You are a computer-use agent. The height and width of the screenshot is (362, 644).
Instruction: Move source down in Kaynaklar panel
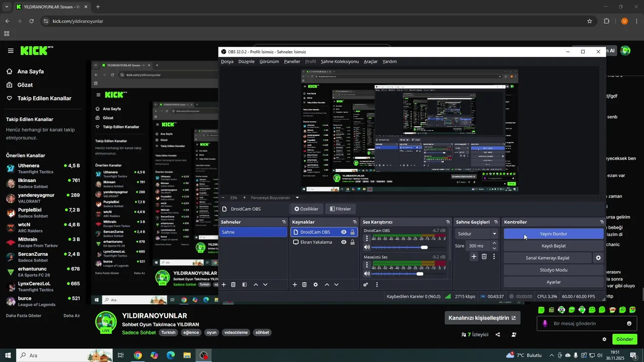(x=336, y=285)
